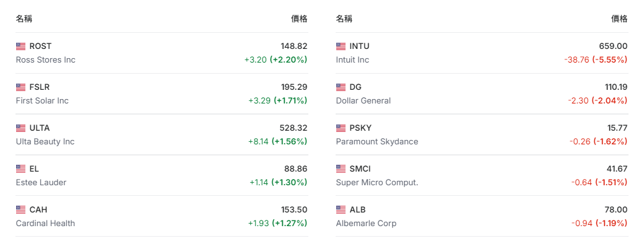The height and width of the screenshot is (241, 644).
Task: Open Albemarle Corp company link
Action: click(366, 223)
